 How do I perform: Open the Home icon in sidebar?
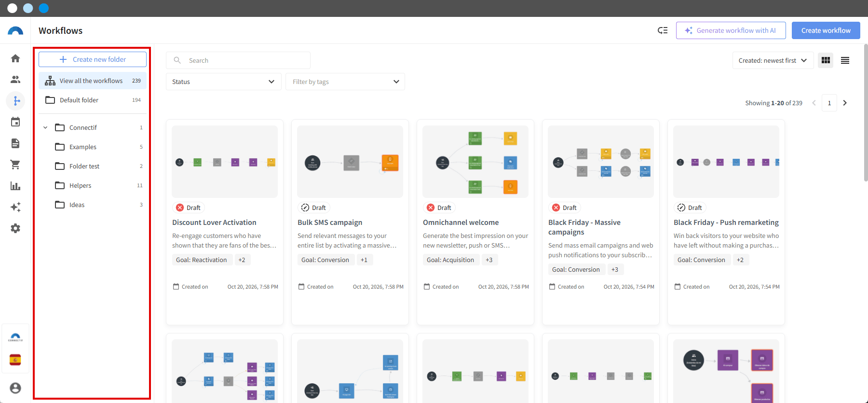point(15,58)
